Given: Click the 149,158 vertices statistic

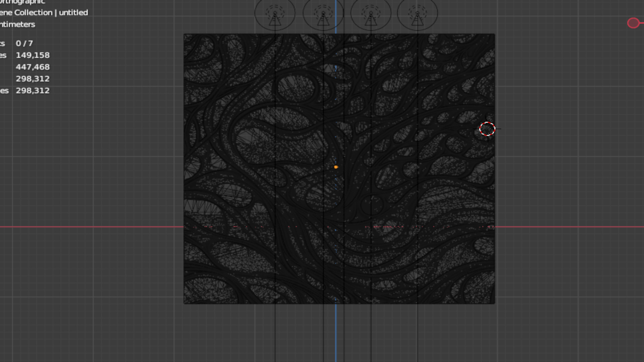Looking at the screenshot, I should tap(33, 55).
